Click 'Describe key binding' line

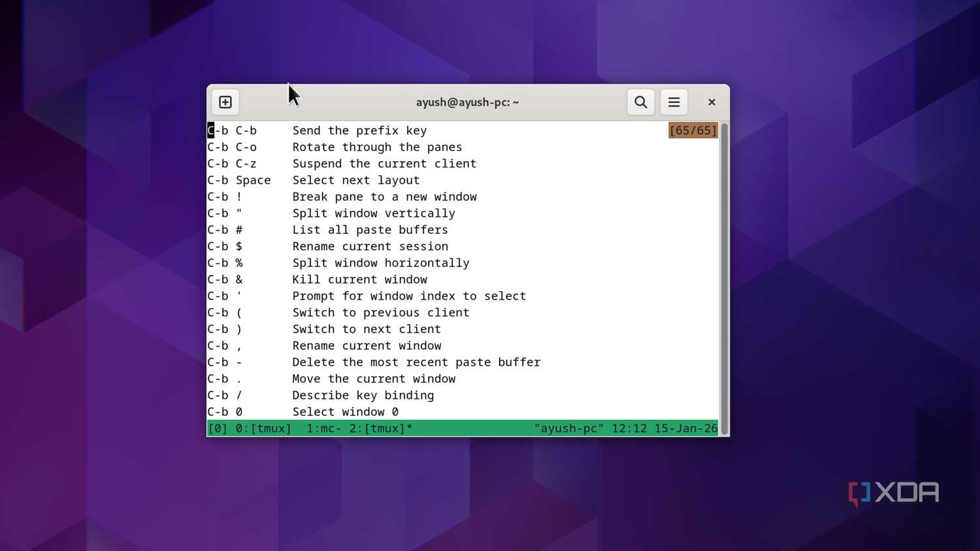363,395
